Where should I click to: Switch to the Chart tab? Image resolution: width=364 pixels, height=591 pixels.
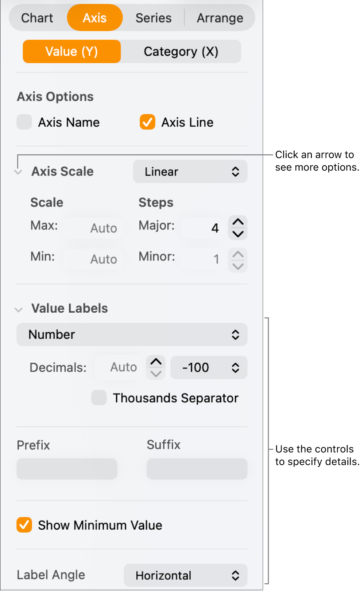pos(37,18)
